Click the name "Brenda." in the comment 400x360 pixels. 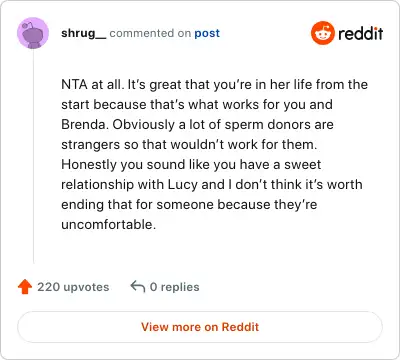pyautogui.click(x=85, y=124)
